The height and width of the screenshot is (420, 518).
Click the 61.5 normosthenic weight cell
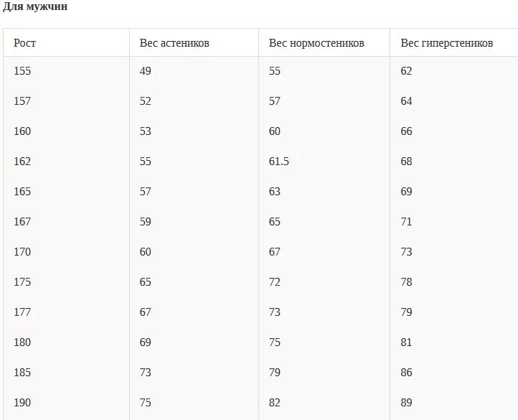[x=279, y=162]
